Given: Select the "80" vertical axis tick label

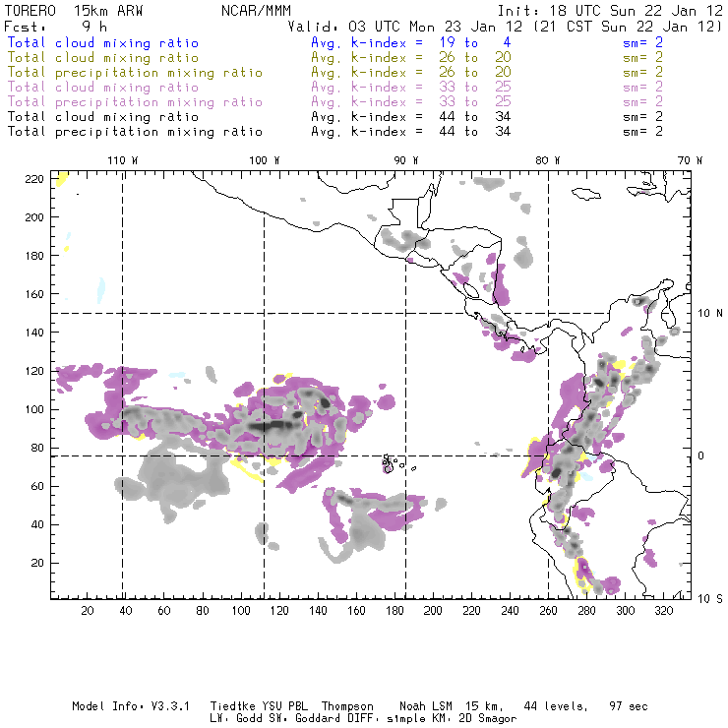Looking at the screenshot, I should pos(37,448).
